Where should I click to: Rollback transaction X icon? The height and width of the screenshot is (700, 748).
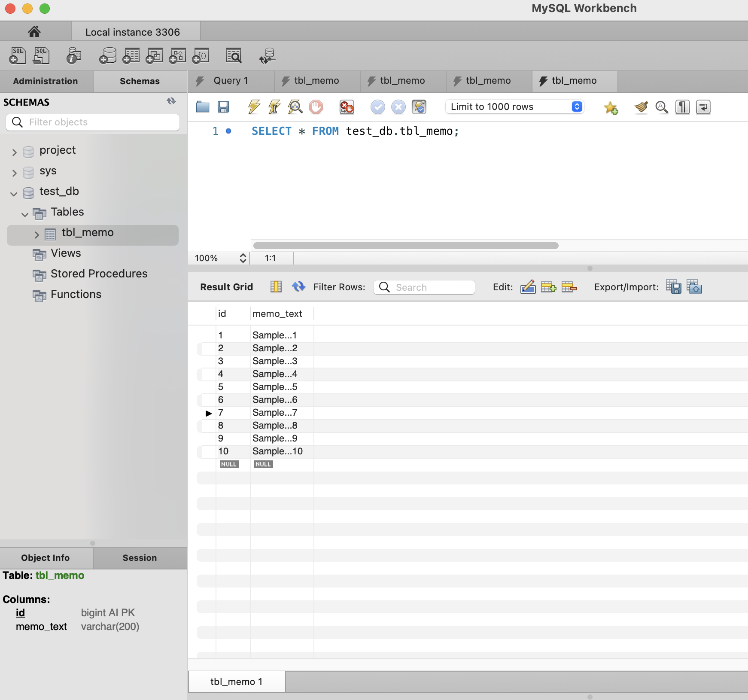coord(398,107)
